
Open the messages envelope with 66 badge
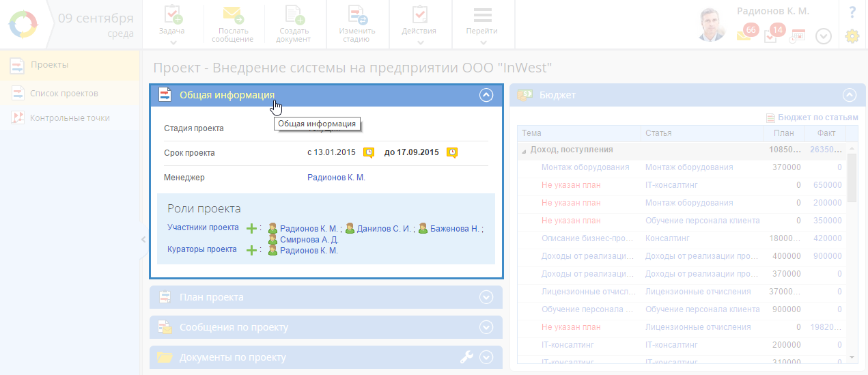click(744, 35)
